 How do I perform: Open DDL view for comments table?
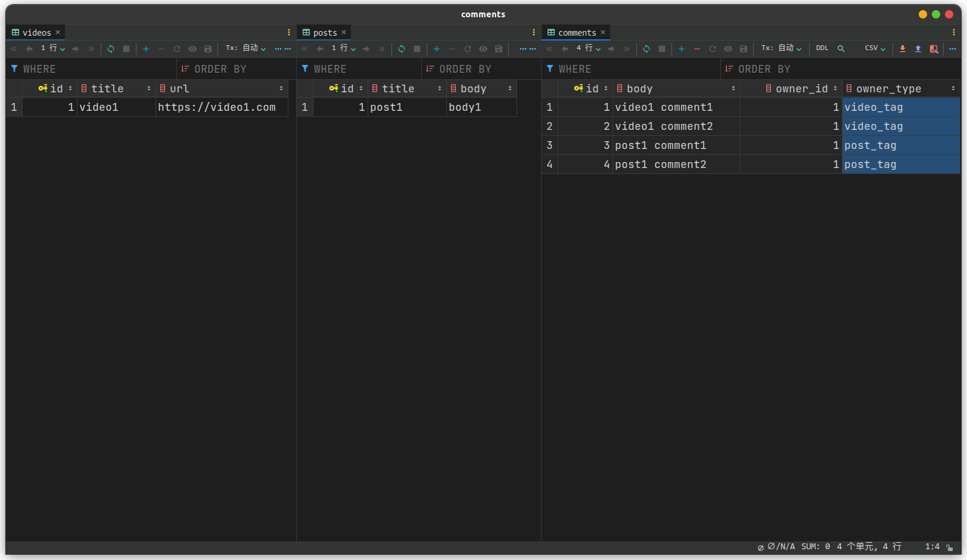click(x=822, y=48)
